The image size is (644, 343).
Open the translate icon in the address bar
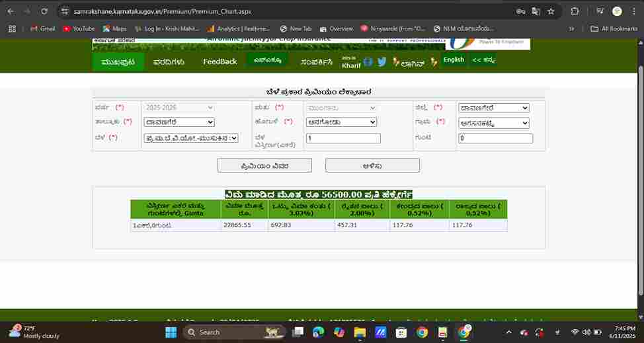point(536,11)
